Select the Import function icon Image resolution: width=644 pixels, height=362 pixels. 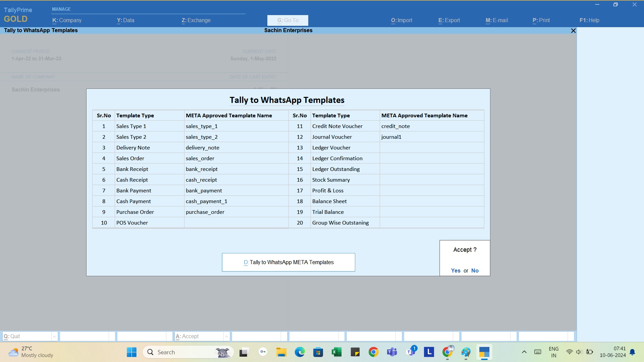pyautogui.click(x=401, y=20)
